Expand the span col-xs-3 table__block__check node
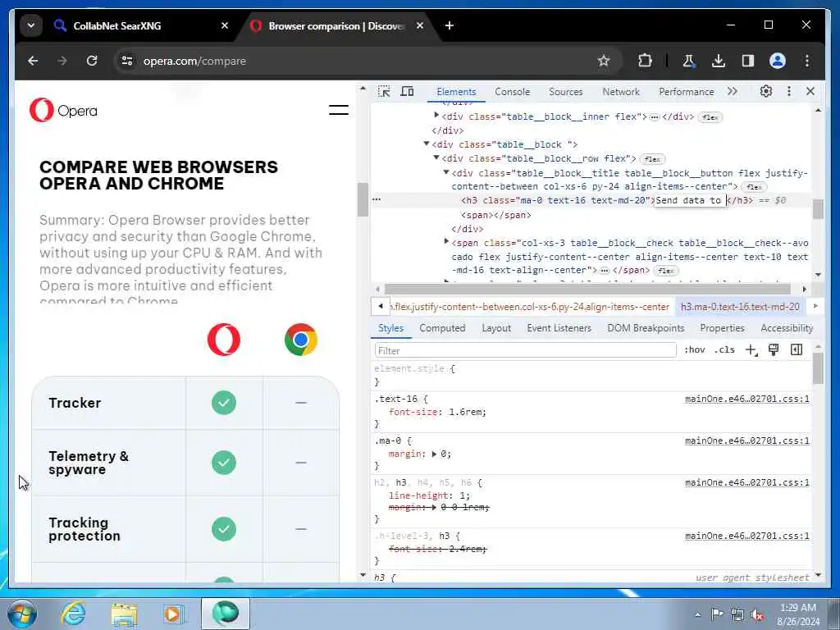Image resolution: width=840 pixels, height=630 pixels. coord(445,242)
